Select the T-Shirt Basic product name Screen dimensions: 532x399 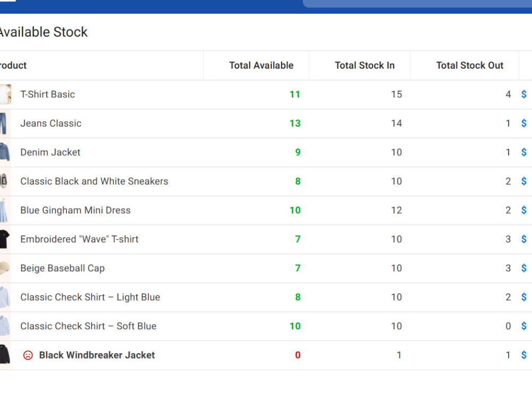click(47, 94)
